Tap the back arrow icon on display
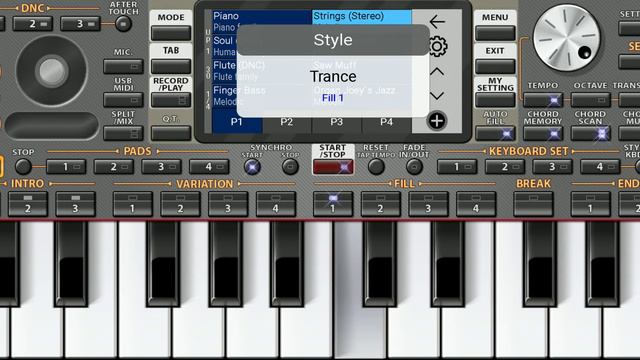 tap(437, 22)
